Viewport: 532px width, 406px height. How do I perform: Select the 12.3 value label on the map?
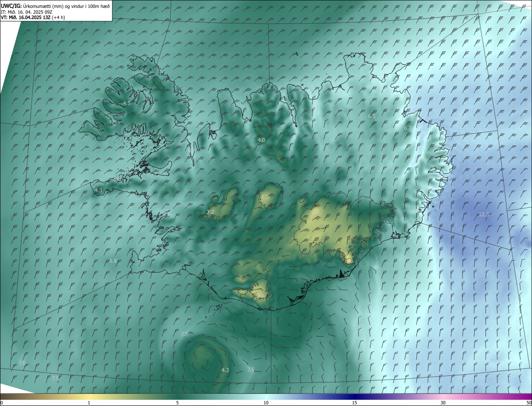click(484, 214)
